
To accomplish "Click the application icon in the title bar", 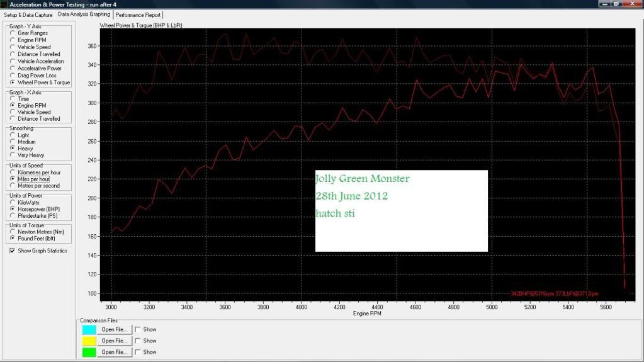I will 4,4.
